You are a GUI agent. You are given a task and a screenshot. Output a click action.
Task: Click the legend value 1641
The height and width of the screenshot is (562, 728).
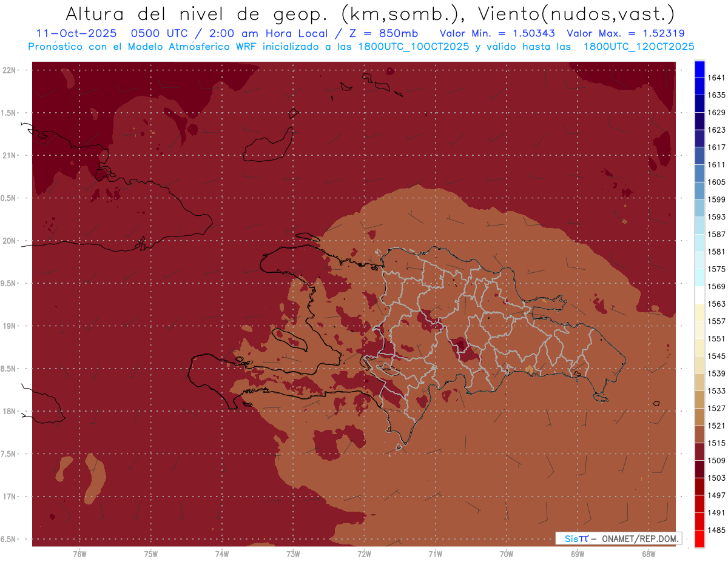pyautogui.click(x=716, y=78)
